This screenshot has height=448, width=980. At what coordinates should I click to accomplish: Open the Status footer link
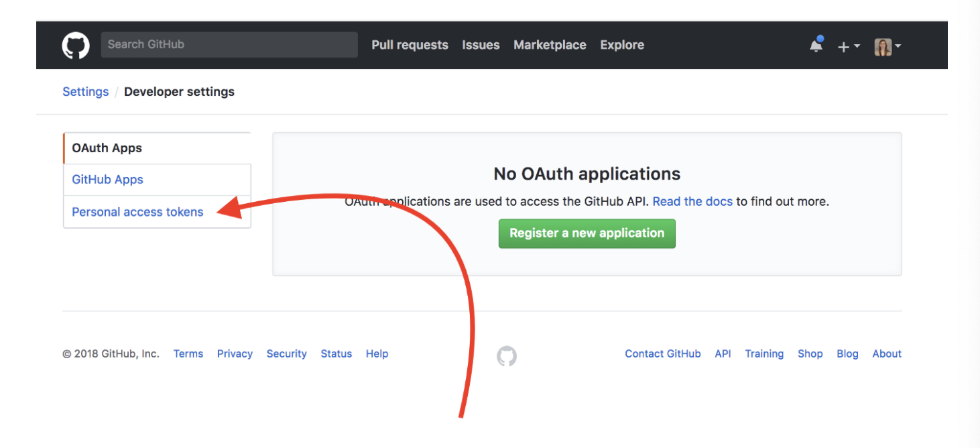pyautogui.click(x=336, y=354)
